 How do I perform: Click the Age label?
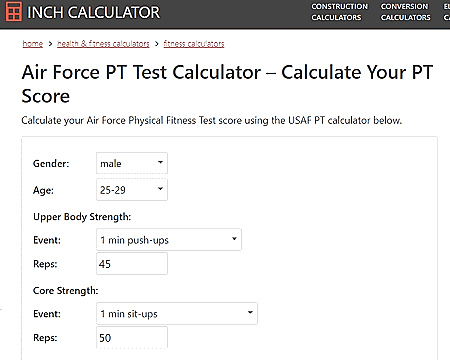pos(43,190)
